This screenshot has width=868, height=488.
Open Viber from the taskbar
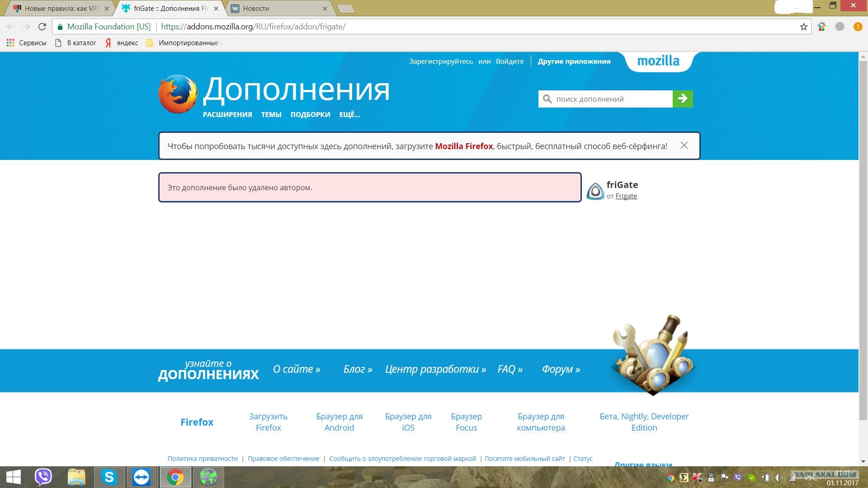tap(43, 477)
